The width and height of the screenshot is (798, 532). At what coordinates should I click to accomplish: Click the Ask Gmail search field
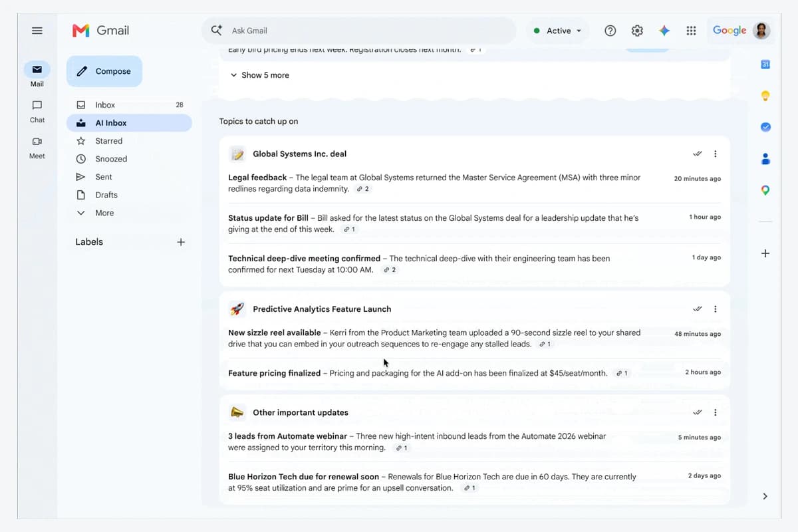359,31
